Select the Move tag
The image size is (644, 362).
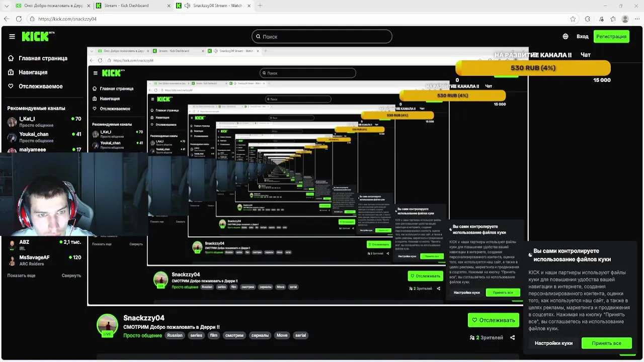[x=282, y=335]
